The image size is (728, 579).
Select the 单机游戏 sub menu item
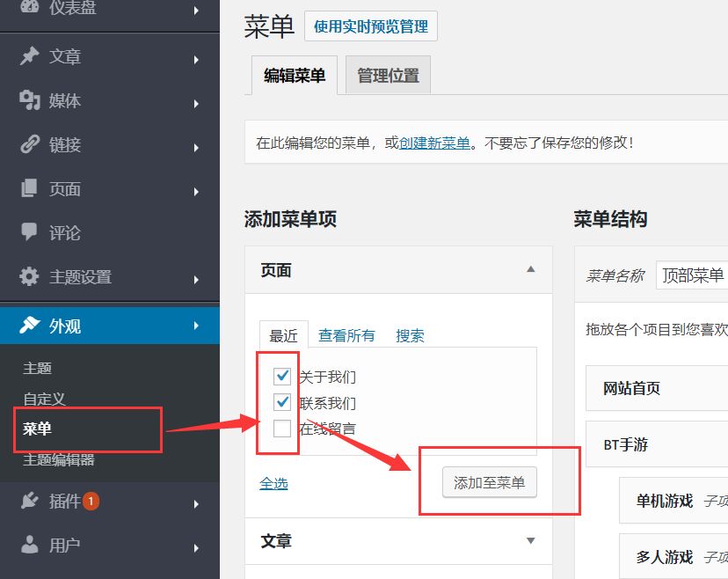[673, 501]
